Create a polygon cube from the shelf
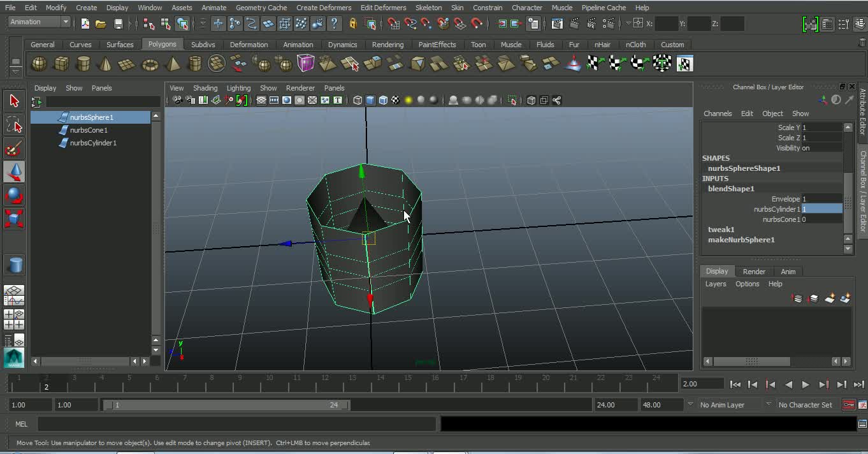The height and width of the screenshot is (454, 868). click(61, 64)
